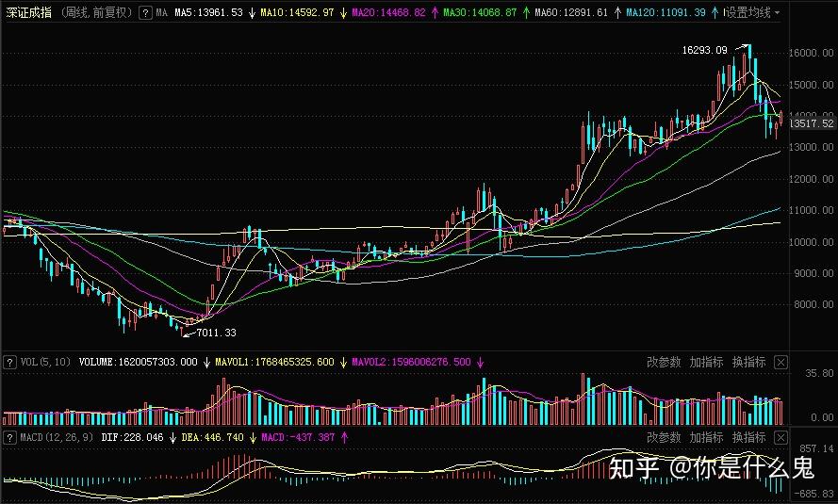Click the current price tag 13517.52

812,123
